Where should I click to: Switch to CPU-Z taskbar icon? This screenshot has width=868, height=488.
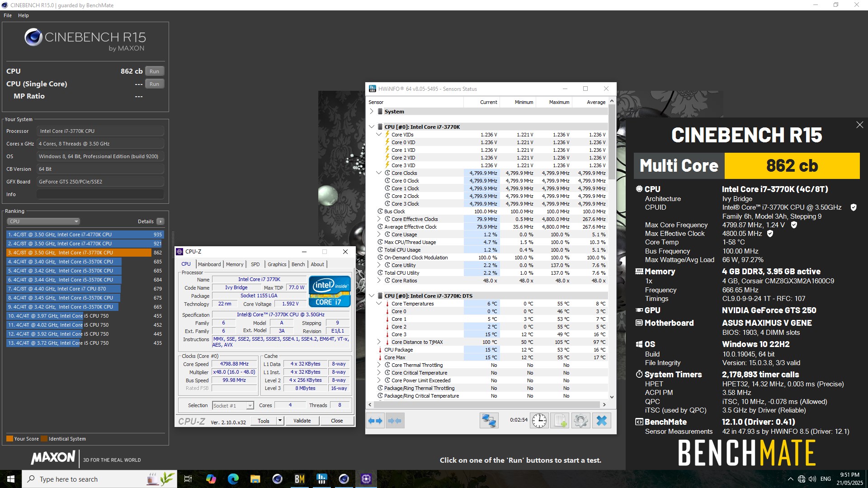[x=366, y=479]
